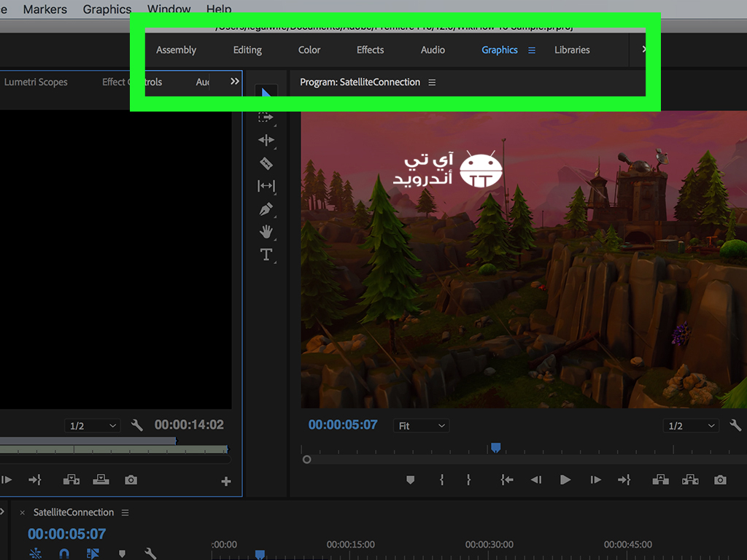Click Overwrite button in Source monitor
The image size is (747, 560).
[x=101, y=480]
